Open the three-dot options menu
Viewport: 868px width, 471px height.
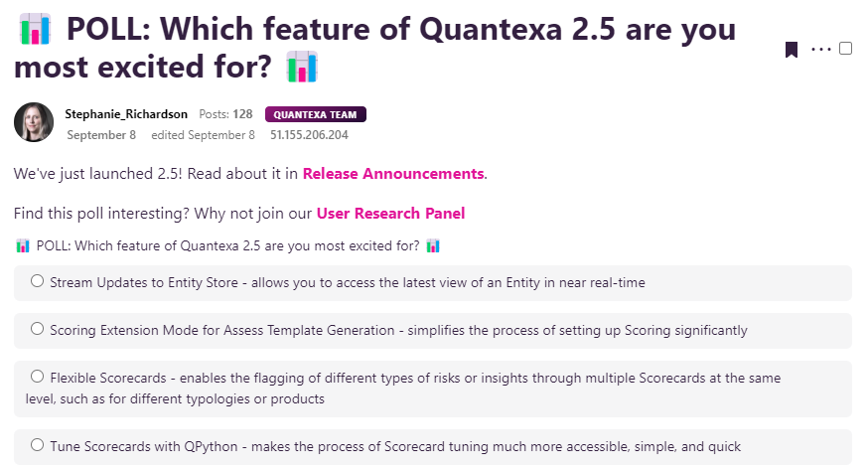(821, 50)
